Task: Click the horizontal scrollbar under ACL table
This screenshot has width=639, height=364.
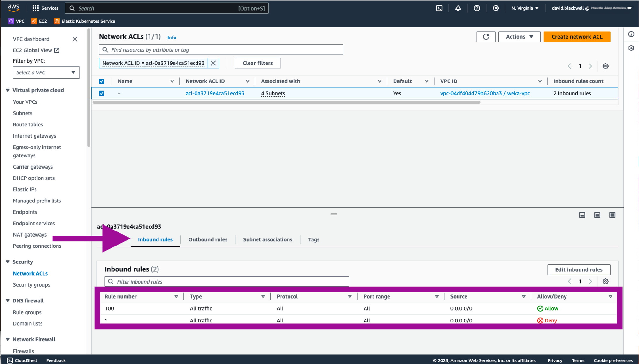Action: [286, 102]
